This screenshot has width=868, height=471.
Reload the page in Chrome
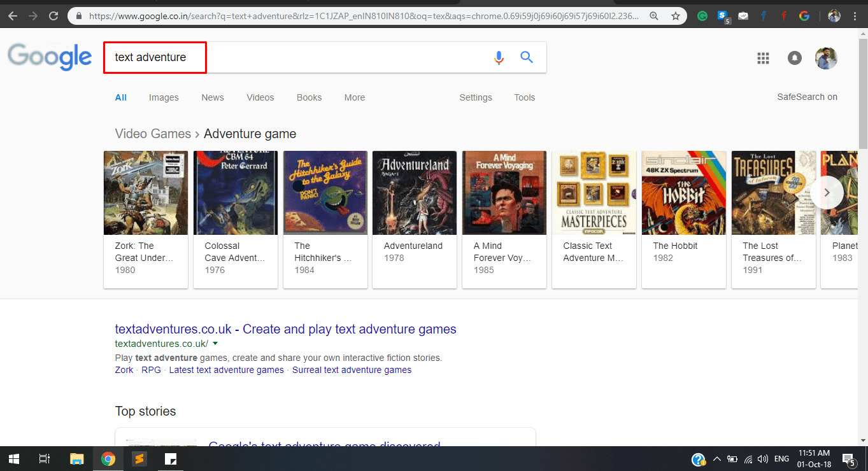(53, 16)
